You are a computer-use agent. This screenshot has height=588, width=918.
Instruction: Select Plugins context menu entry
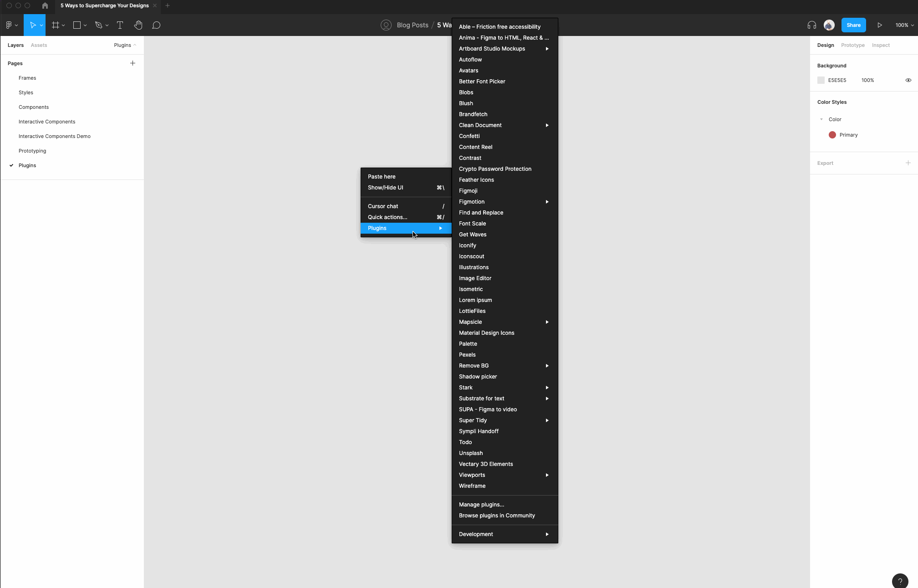pos(406,228)
